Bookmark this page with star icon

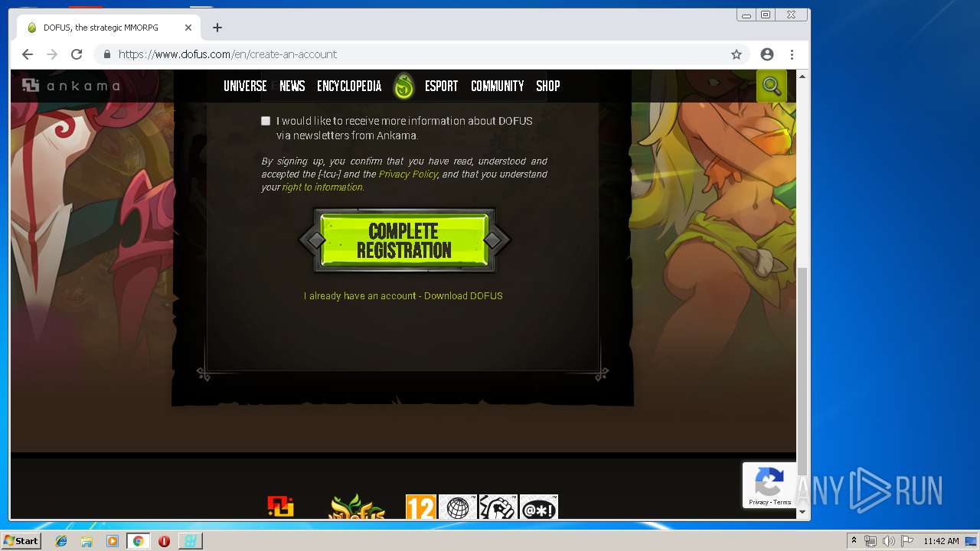(x=737, y=54)
